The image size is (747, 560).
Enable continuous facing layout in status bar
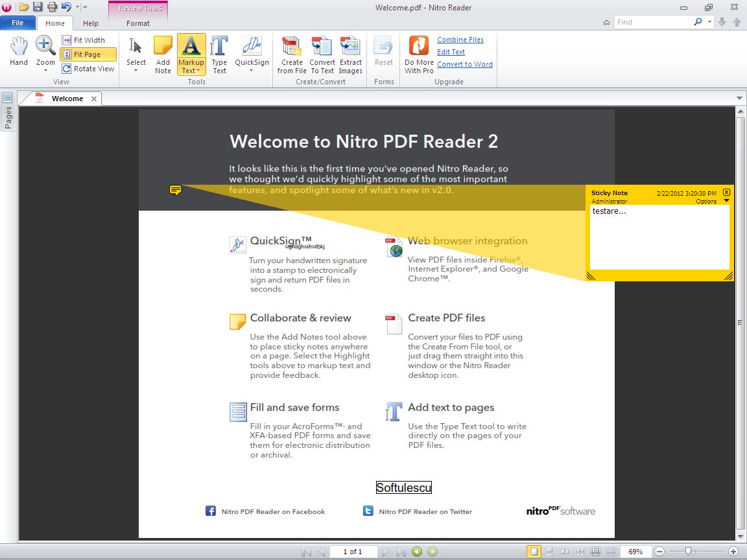point(580,552)
